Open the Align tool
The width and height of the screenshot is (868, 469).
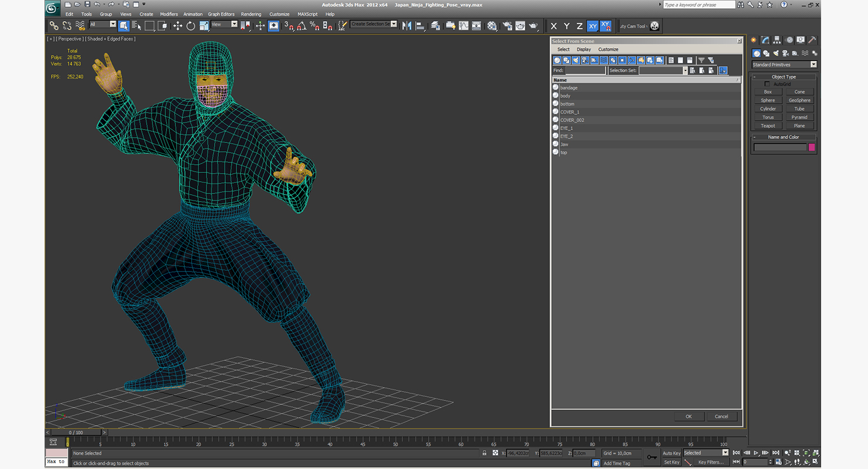point(420,26)
